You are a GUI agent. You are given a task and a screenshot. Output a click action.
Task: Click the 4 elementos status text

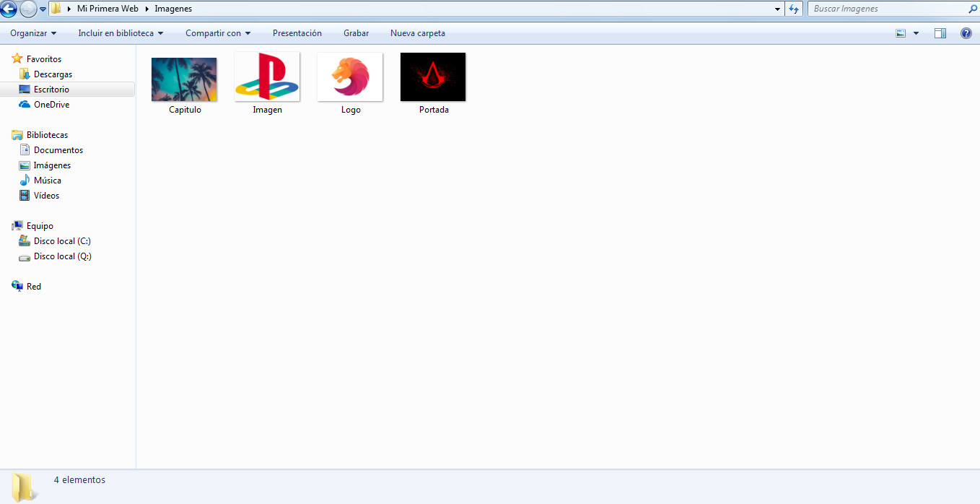79,479
